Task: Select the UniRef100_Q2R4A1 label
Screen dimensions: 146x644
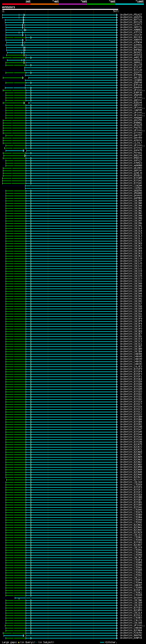Action: 131,45
